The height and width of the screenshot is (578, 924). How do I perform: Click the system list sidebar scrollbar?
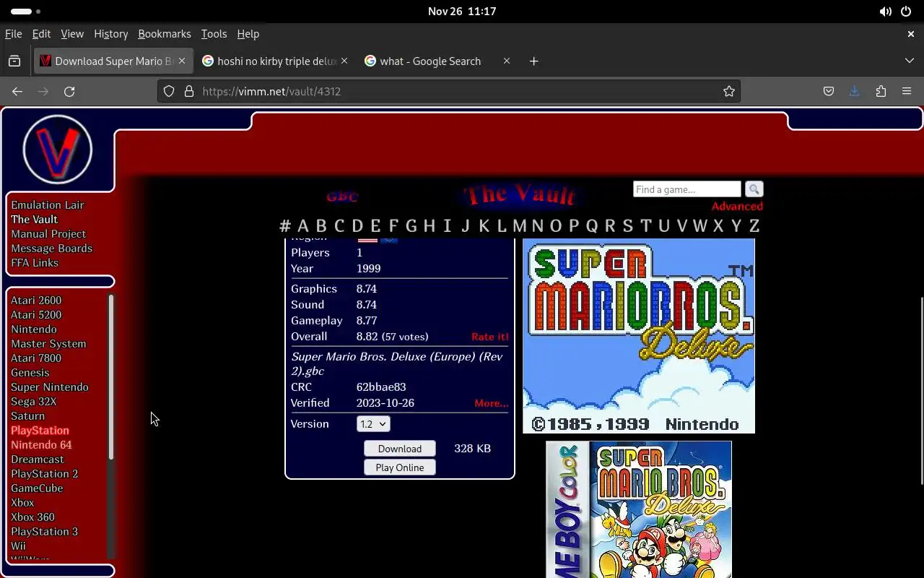tap(110, 376)
